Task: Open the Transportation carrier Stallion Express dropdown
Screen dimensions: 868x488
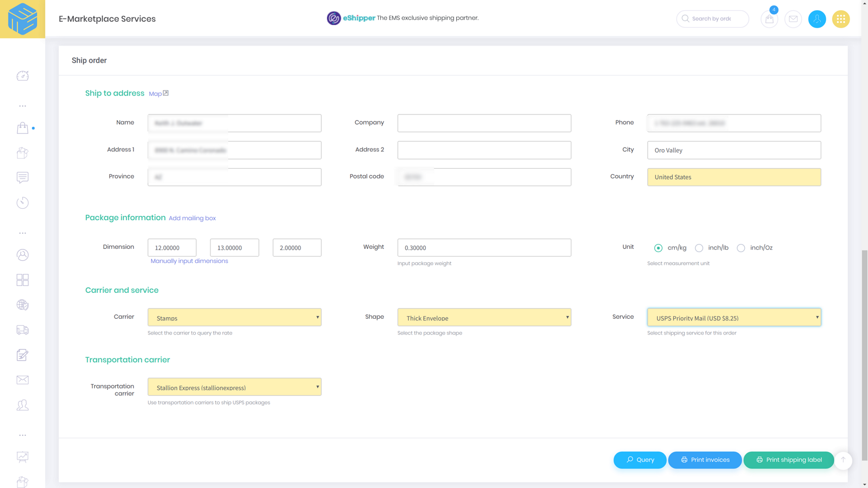Action: point(234,387)
